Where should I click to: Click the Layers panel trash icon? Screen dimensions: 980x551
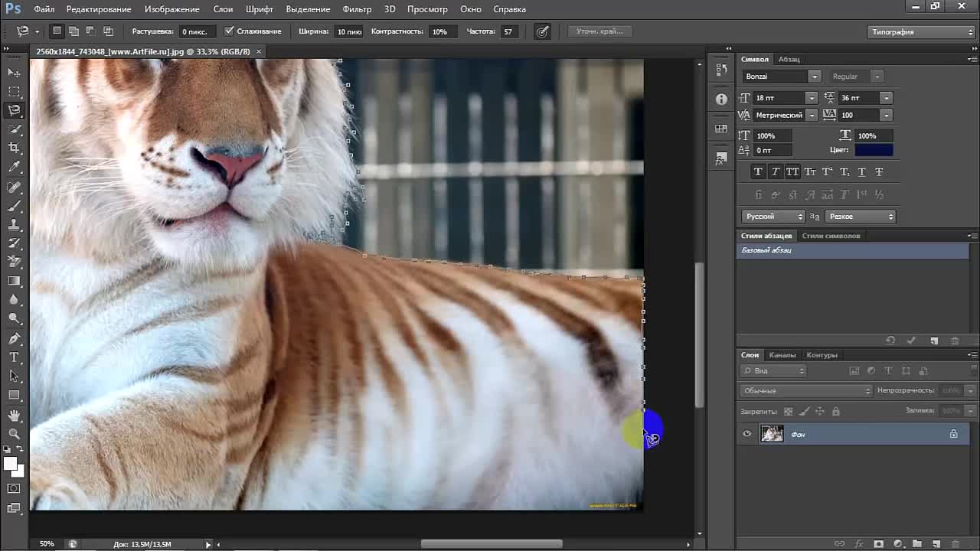click(955, 544)
